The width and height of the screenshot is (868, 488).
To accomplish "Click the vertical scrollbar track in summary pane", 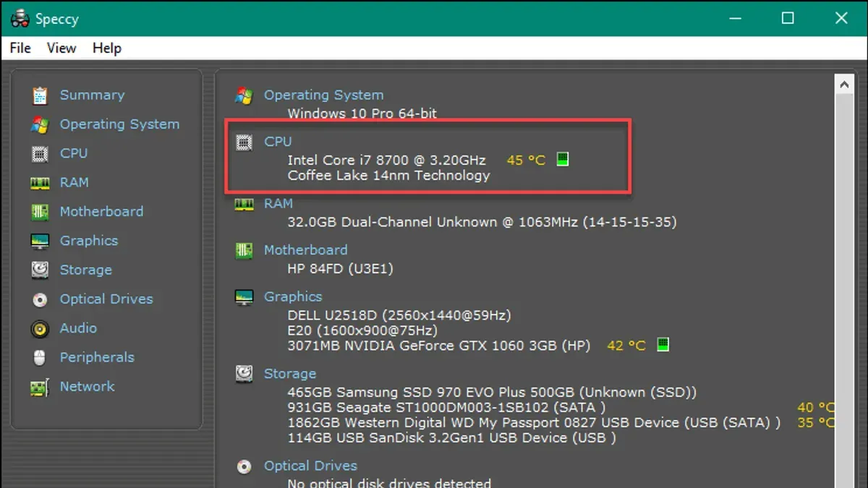I will [x=844, y=291].
